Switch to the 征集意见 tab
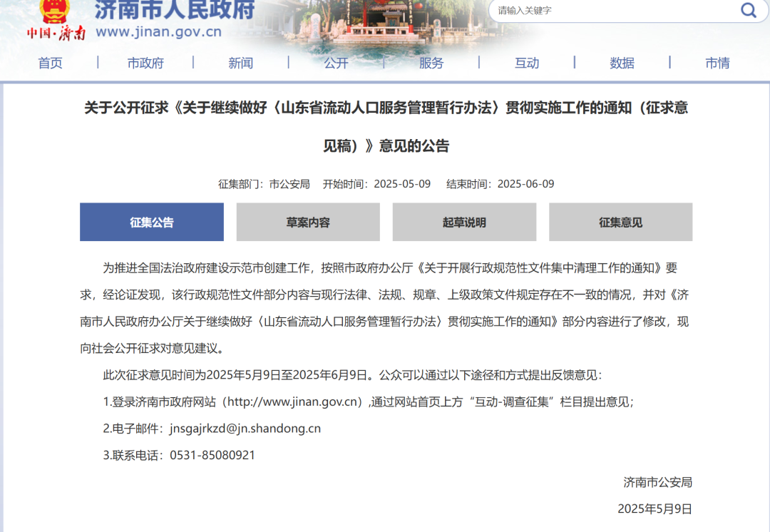This screenshot has height=532, width=770. coord(621,222)
